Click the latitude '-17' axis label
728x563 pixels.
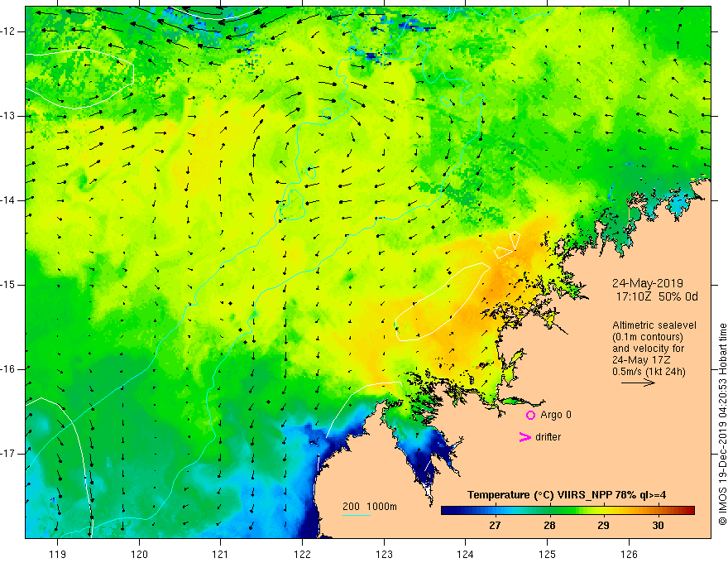pos(9,454)
